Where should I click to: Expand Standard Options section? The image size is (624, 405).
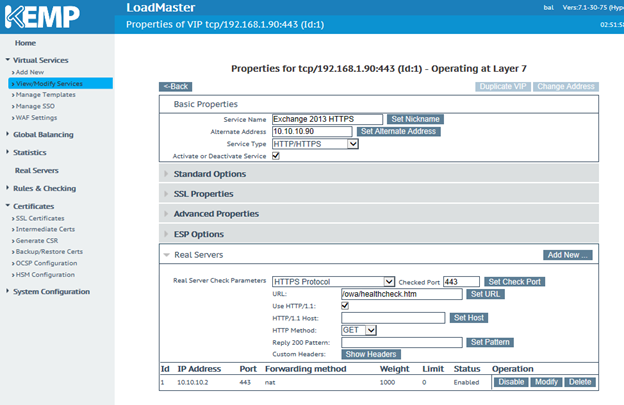coord(379,174)
